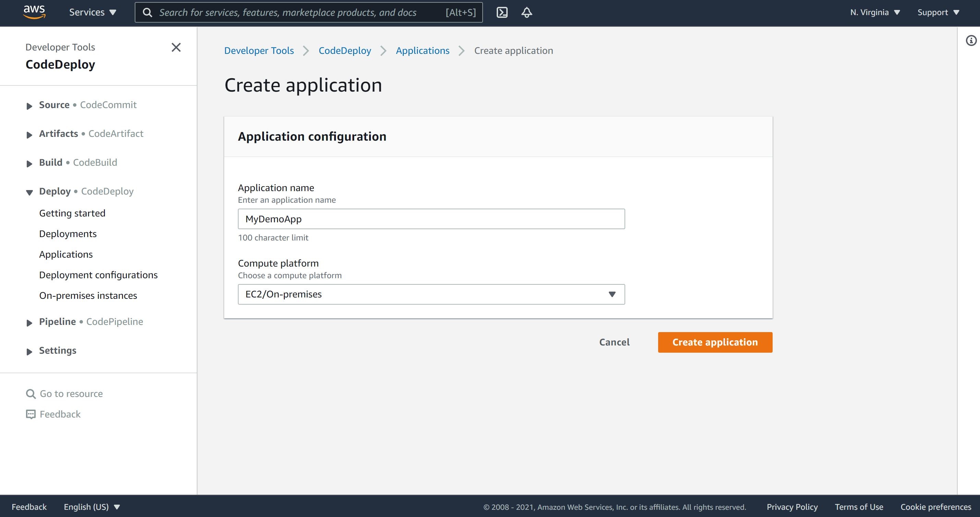980x517 pixels.
Task: Click the Applications breadcrumb link
Action: point(422,51)
